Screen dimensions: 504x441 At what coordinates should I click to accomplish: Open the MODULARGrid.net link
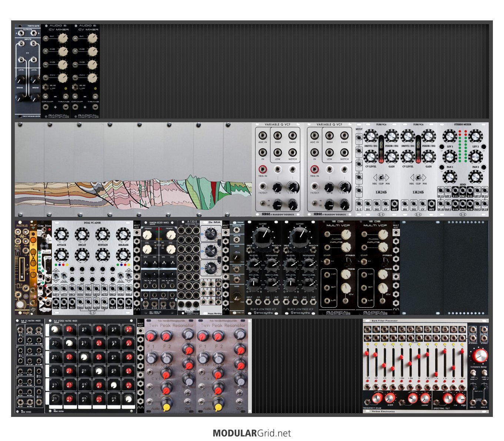pyautogui.click(x=252, y=433)
